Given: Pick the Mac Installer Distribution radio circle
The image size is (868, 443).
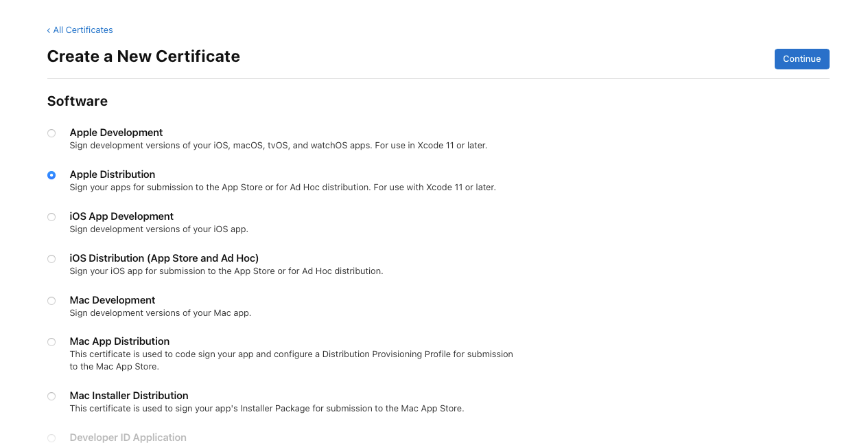Looking at the screenshot, I should (x=51, y=396).
